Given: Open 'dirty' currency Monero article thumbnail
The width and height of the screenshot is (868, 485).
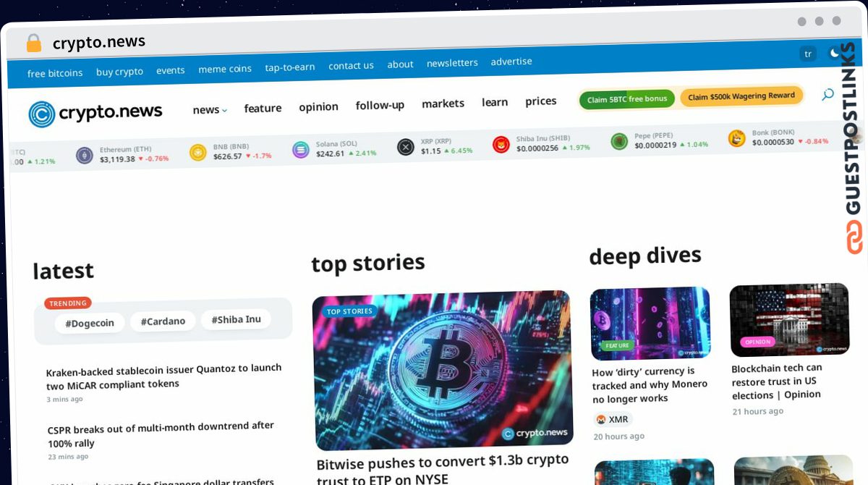Looking at the screenshot, I should [x=650, y=324].
